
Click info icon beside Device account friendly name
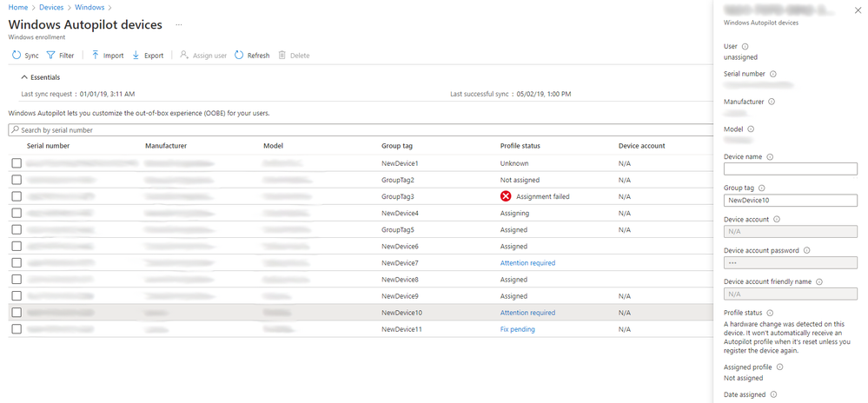(818, 281)
